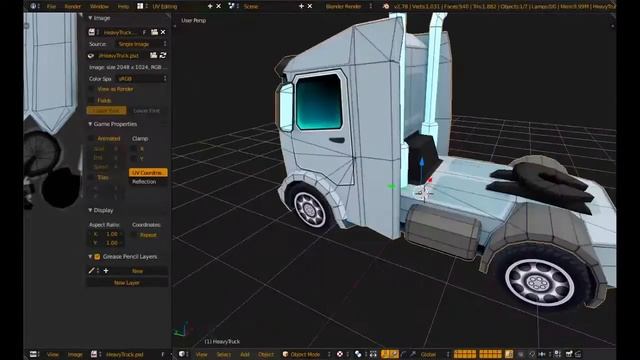Image resolution: width=640 pixels, height=360 pixels.
Task: Delete the current Scene with X icon
Action: [310, 6]
